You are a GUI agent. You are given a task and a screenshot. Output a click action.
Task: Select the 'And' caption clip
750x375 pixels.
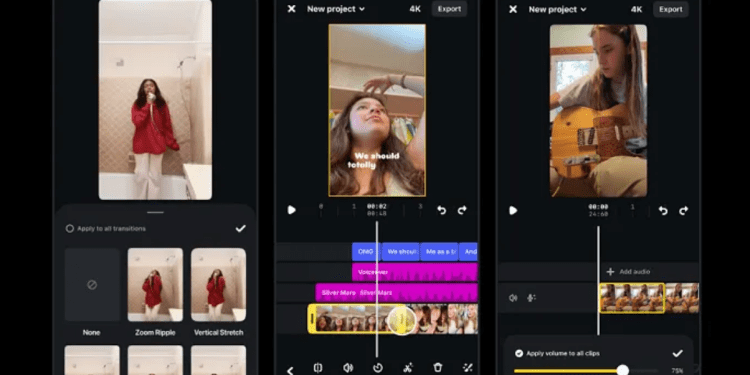point(468,252)
